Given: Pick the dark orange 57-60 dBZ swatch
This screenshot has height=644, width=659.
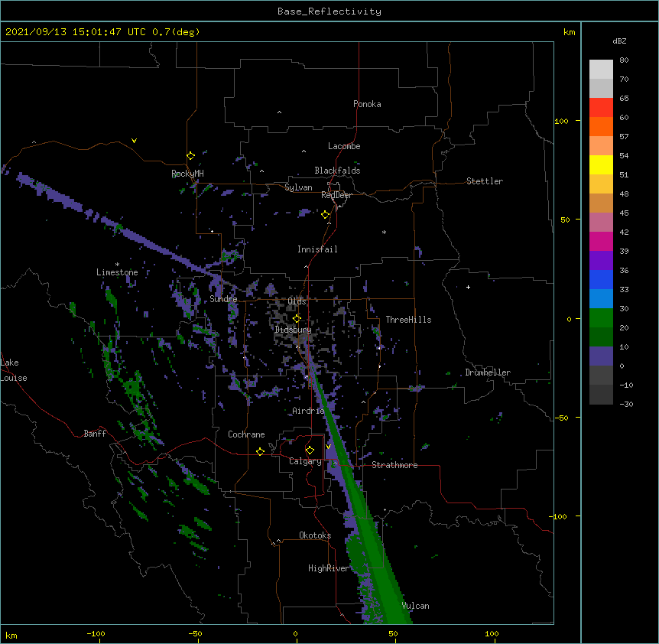Looking at the screenshot, I should click(x=601, y=126).
